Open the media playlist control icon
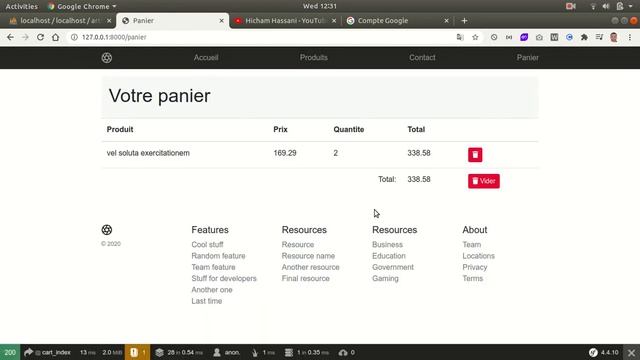This screenshot has width=640, height=360. coord(599,37)
